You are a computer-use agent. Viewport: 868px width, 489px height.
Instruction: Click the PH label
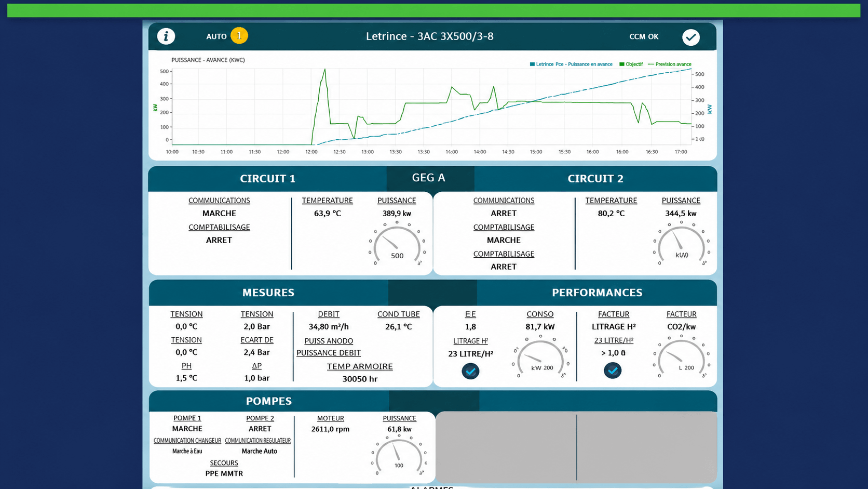tap(186, 366)
